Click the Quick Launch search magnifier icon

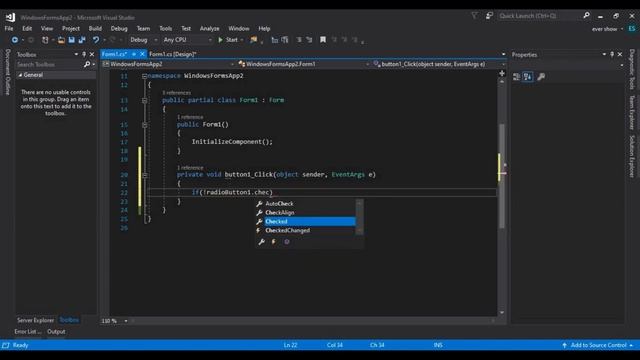586,16
